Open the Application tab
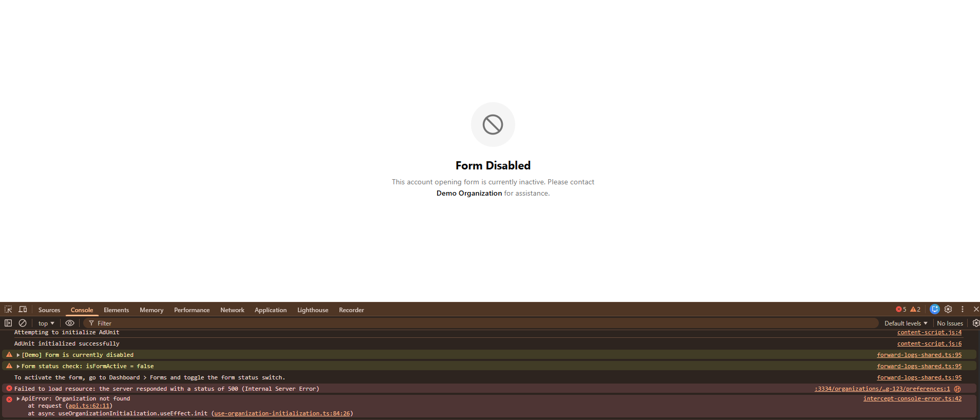 tap(271, 310)
